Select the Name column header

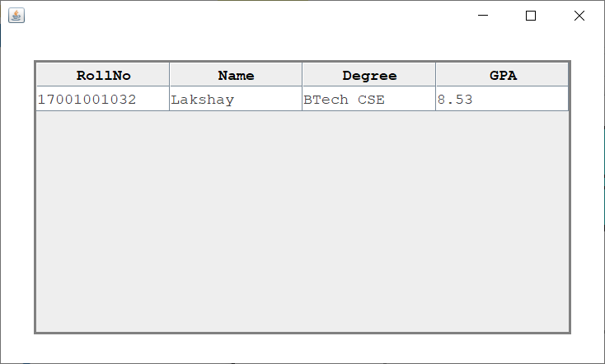coord(236,75)
